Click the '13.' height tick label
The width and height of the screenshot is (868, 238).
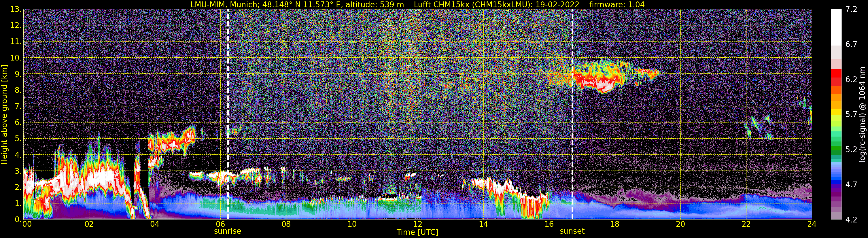coord(16,9)
